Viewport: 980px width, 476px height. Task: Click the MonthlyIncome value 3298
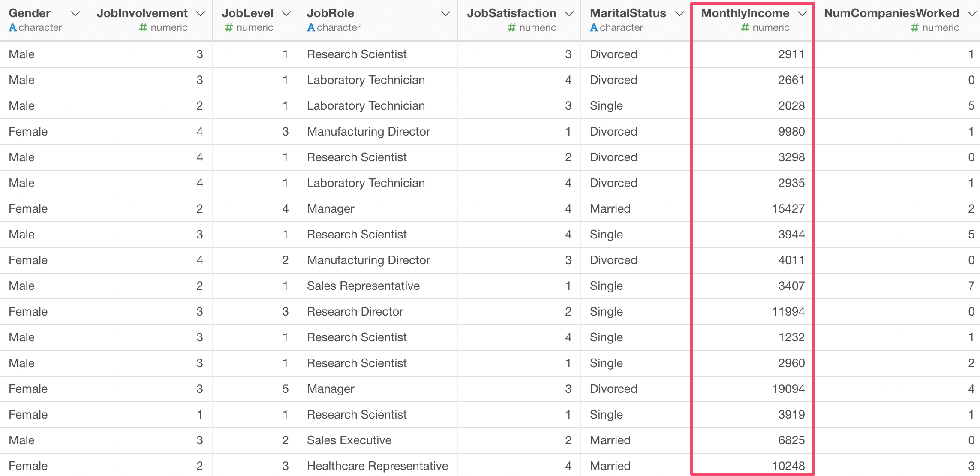click(791, 157)
